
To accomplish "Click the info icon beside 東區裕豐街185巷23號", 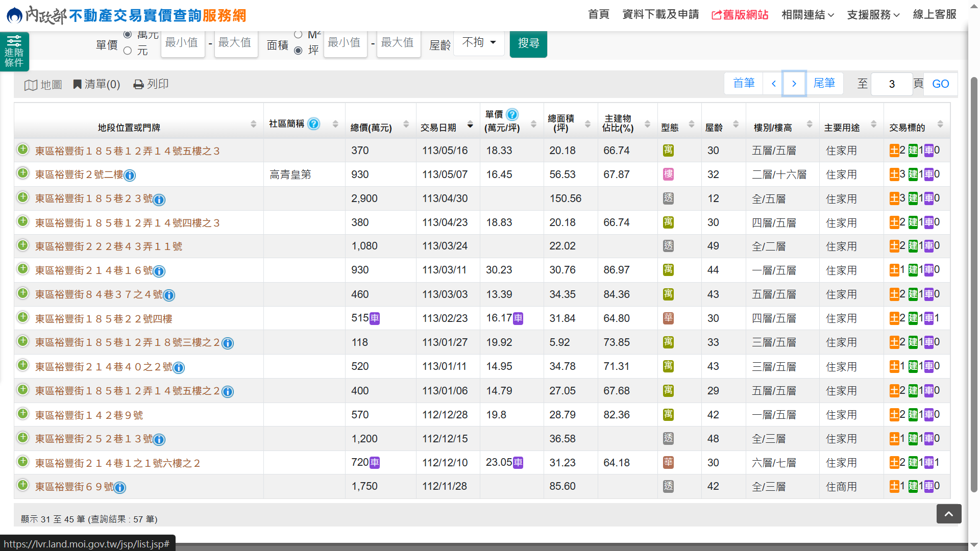I will tap(159, 199).
